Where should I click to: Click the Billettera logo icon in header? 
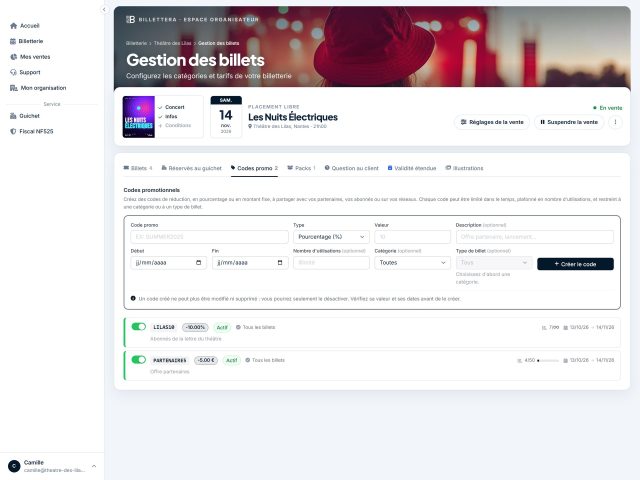click(x=130, y=19)
